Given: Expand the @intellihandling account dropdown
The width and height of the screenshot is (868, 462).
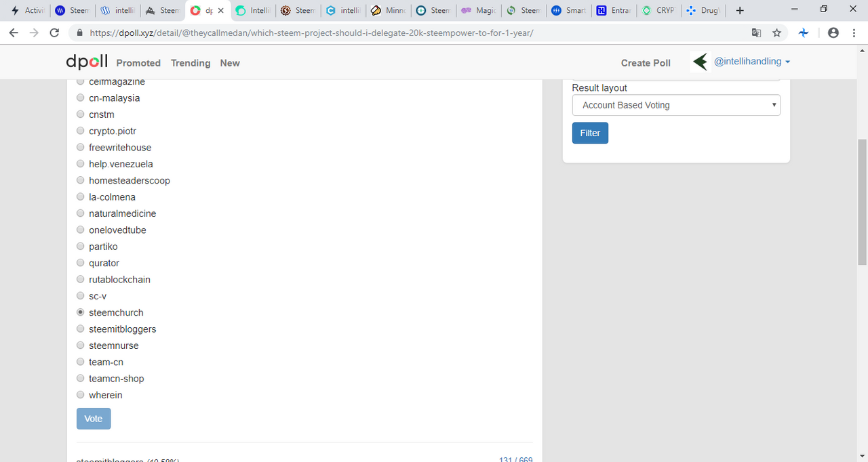Looking at the screenshot, I should 752,62.
